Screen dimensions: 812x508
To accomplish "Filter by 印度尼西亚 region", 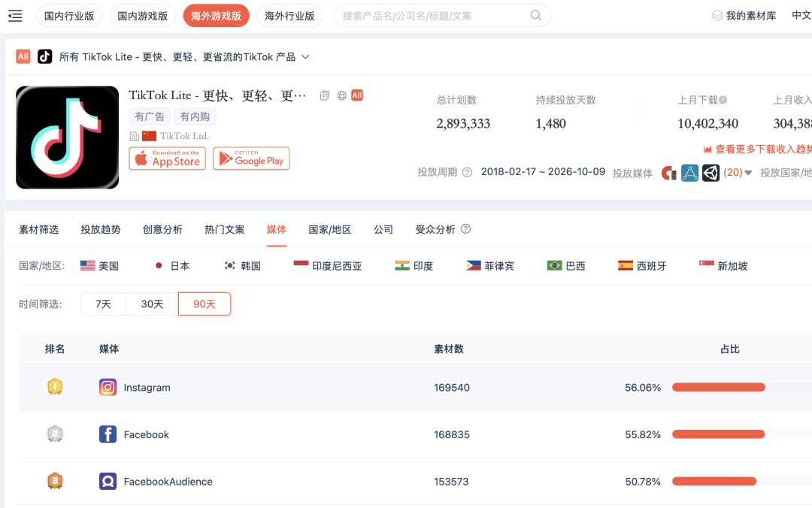I will (x=327, y=266).
